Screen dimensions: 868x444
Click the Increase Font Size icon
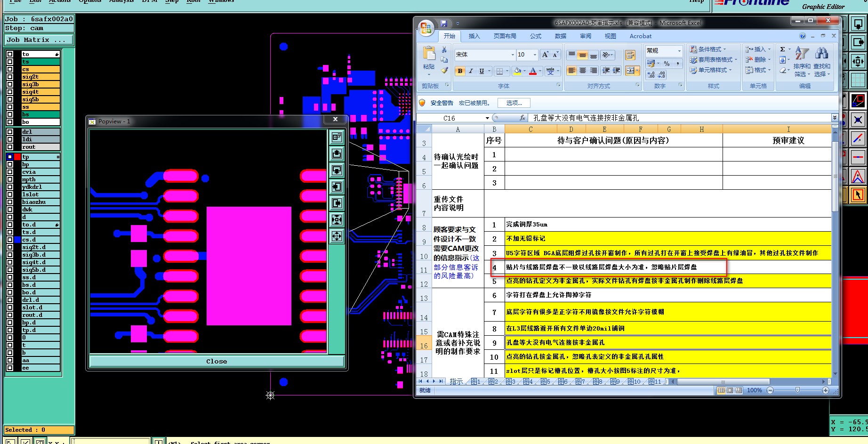click(x=545, y=55)
